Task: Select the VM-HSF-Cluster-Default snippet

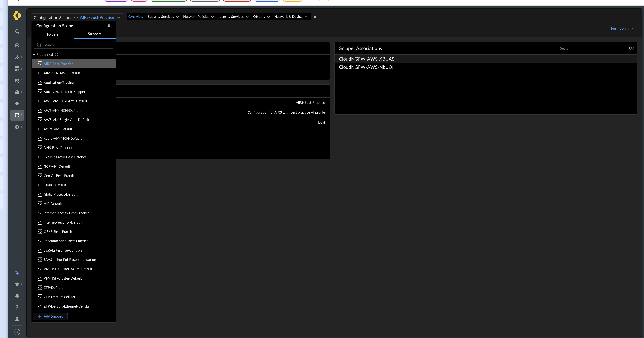Action: point(74,278)
